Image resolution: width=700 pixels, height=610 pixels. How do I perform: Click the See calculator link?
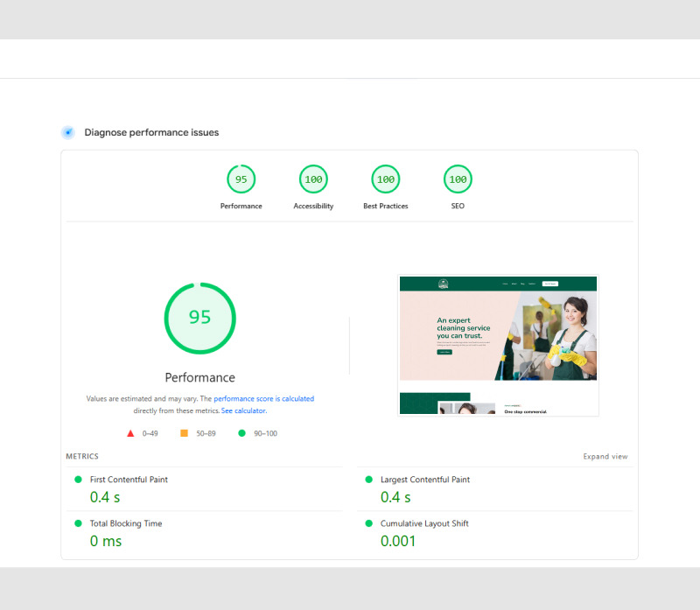coord(243,410)
